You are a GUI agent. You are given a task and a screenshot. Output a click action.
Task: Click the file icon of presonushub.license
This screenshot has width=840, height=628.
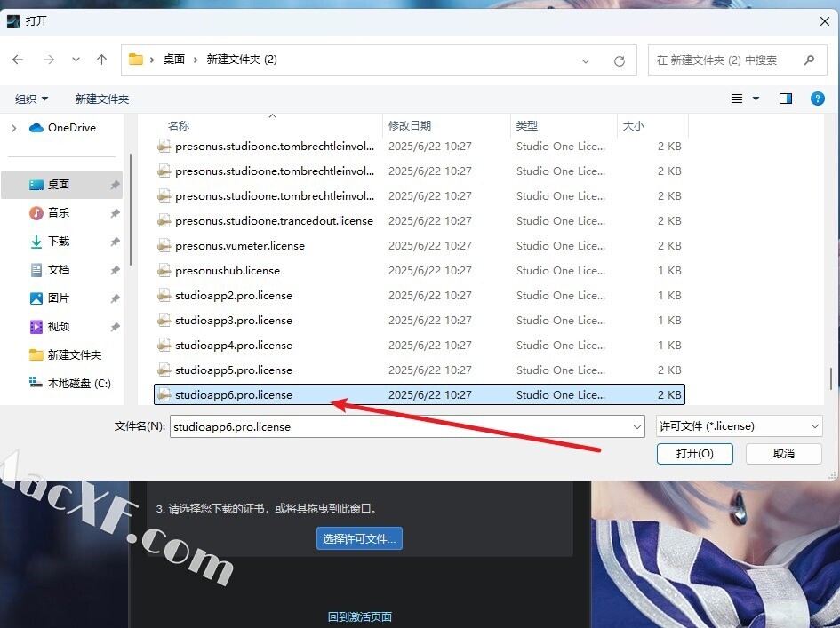[x=164, y=271]
